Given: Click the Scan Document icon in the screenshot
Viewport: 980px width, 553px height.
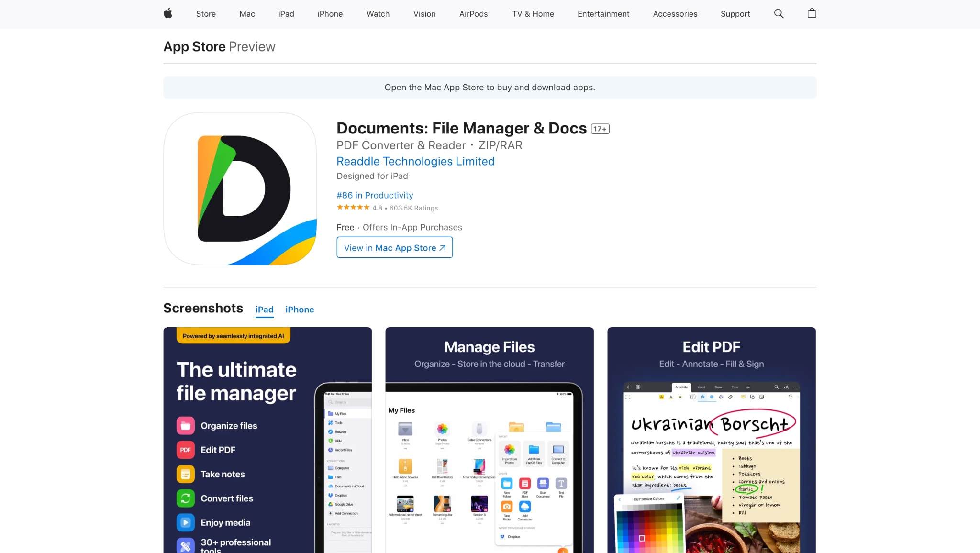Looking at the screenshot, I should point(543,484).
